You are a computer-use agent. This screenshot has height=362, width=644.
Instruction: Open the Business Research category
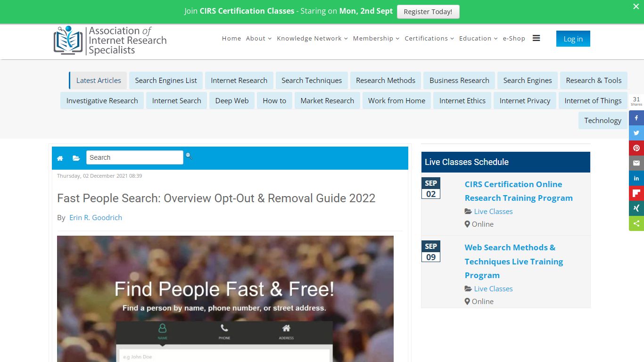(x=459, y=81)
